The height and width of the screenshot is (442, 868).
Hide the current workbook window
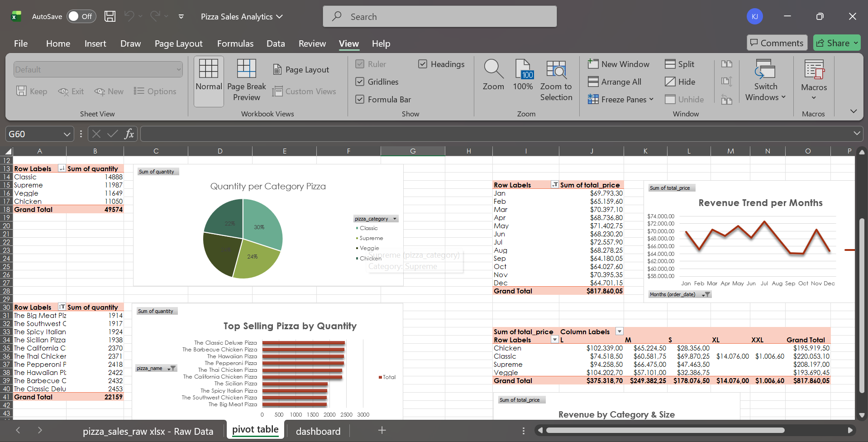[x=681, y=82]
